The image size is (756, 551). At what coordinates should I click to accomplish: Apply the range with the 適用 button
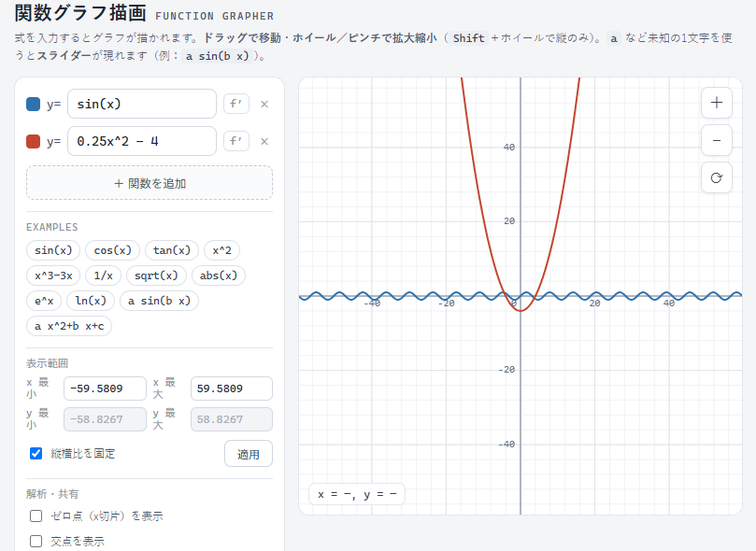tap(249, 454)
